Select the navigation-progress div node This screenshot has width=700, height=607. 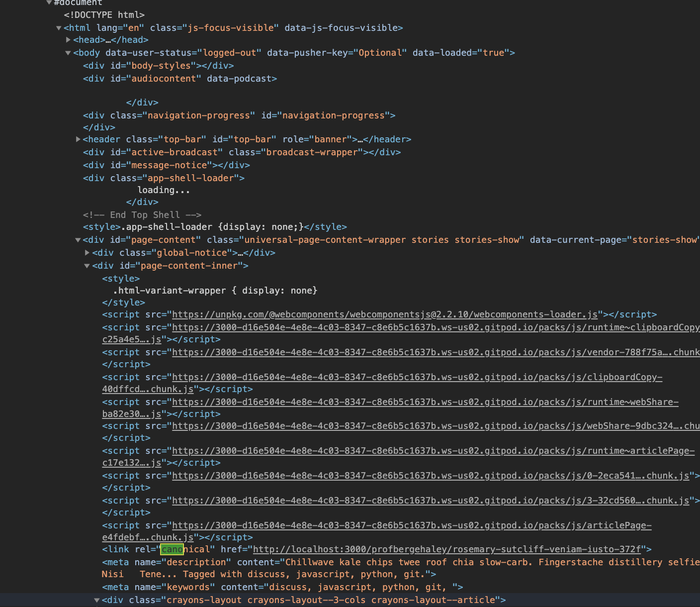pos(239,115)
